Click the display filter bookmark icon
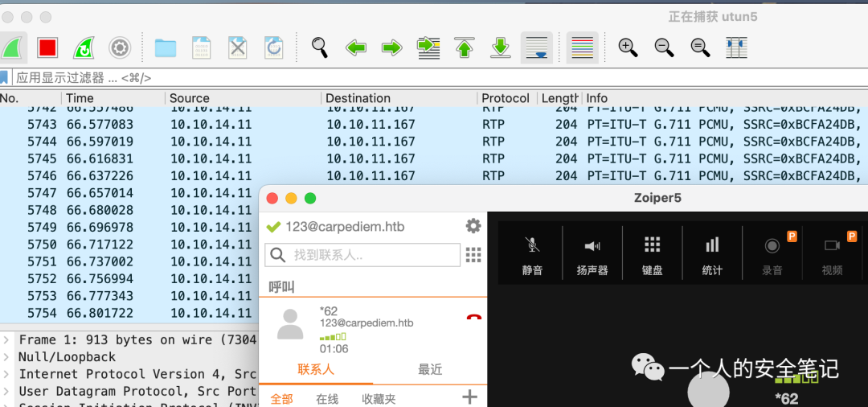Image resolution: width=868 pixels, height=407 pixels. [4, 77]
